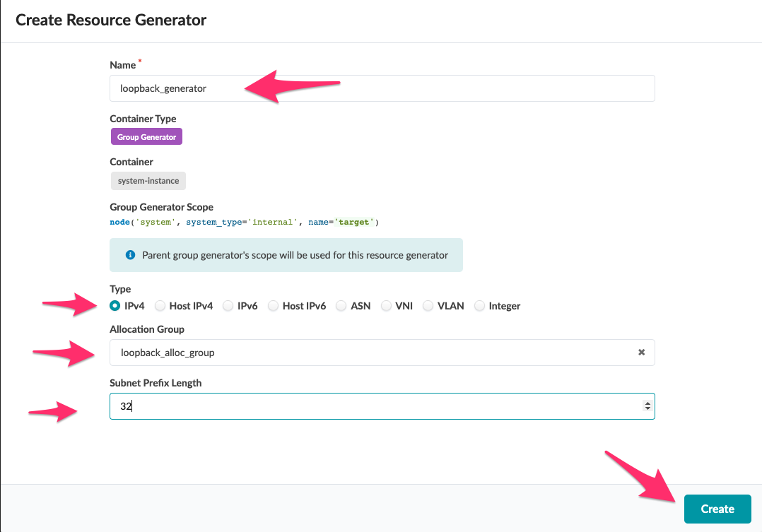Increment Subnet Prefix Length with the up stepper
Viewport: 762px width, 532px height.
coord(647,402)
